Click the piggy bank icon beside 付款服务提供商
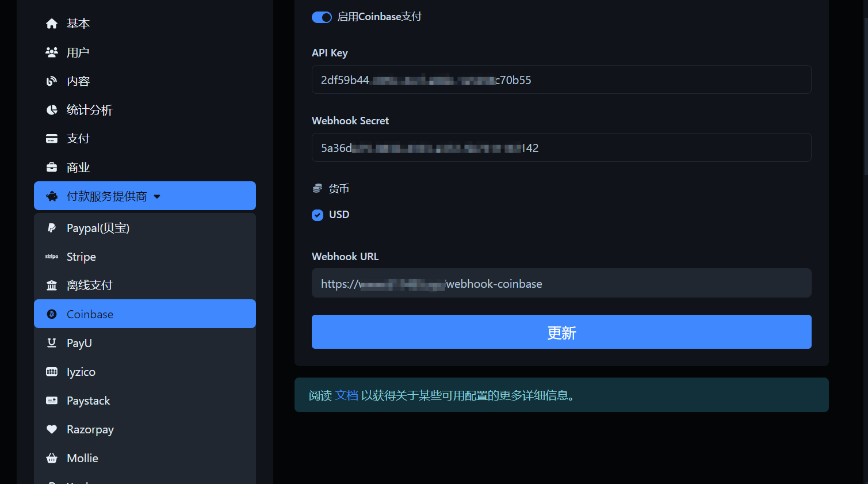The height and width of the screenshot is (484, 868). [52, 196]
